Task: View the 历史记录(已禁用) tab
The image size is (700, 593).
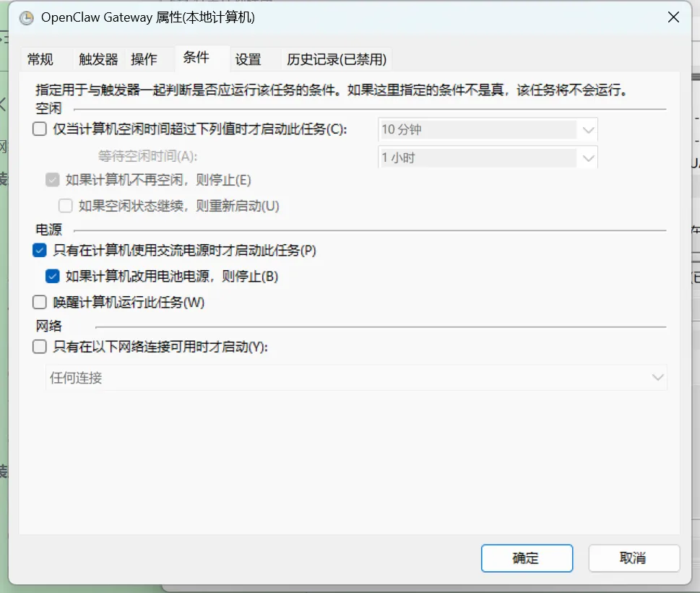Action: pos(337,59)
